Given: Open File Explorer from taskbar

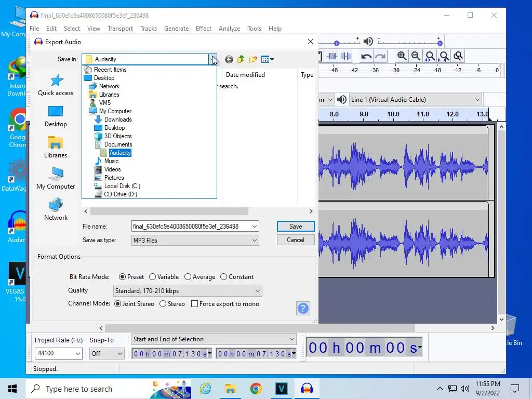Looking at the screenshot, I should coord(230,389).
